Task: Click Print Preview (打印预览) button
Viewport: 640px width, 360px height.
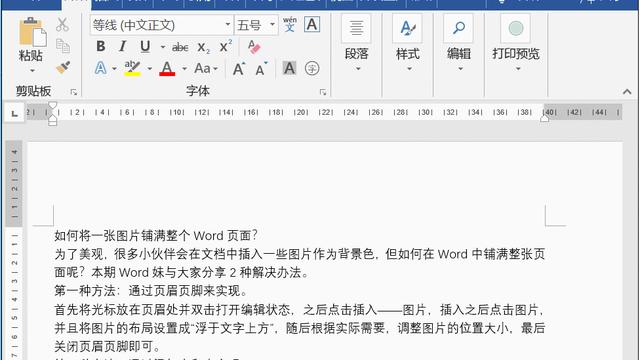Action: click(x=516, y=43)
